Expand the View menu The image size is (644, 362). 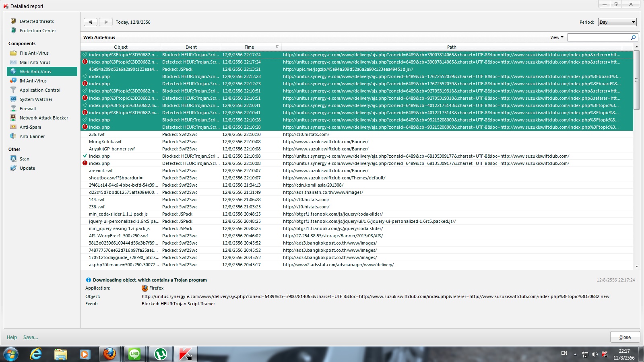(x=557, y=37)
